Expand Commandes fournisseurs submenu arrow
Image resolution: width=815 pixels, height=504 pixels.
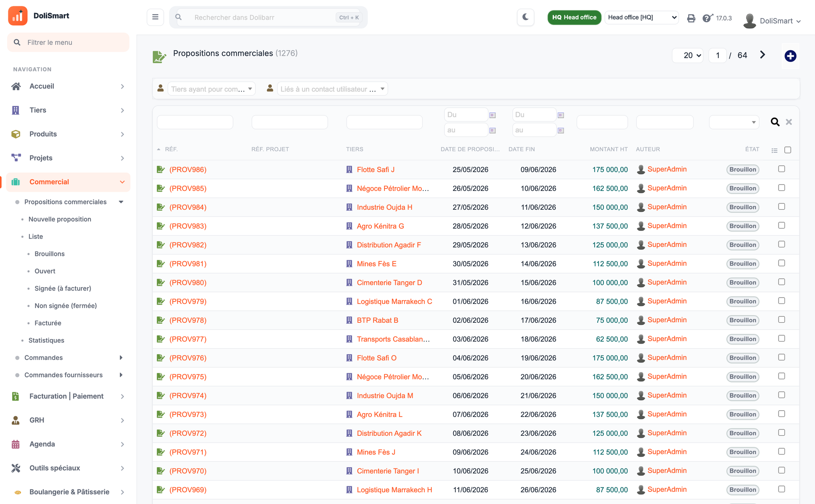click(x=121, y=375)
